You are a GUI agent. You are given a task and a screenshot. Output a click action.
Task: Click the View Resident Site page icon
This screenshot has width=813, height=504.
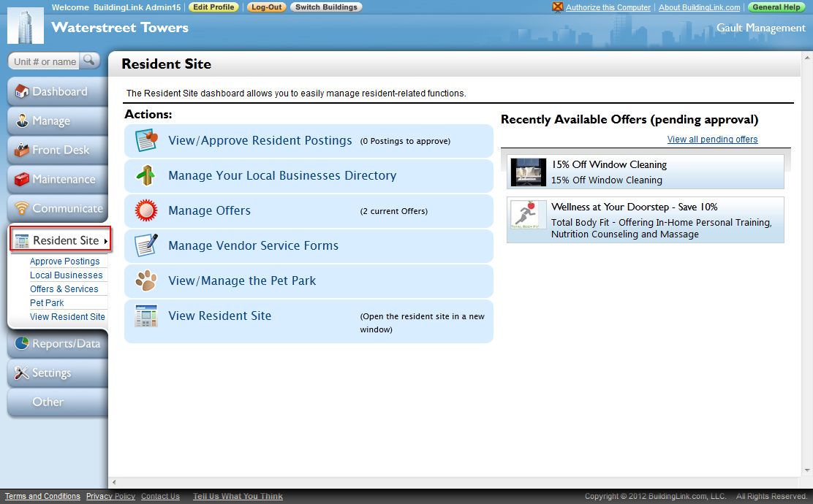pos(146,316)
